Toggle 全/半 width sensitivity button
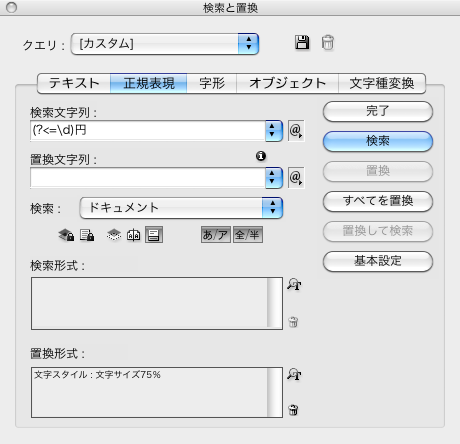The height and width of the screenshot is (444, 460). (248, 235)
